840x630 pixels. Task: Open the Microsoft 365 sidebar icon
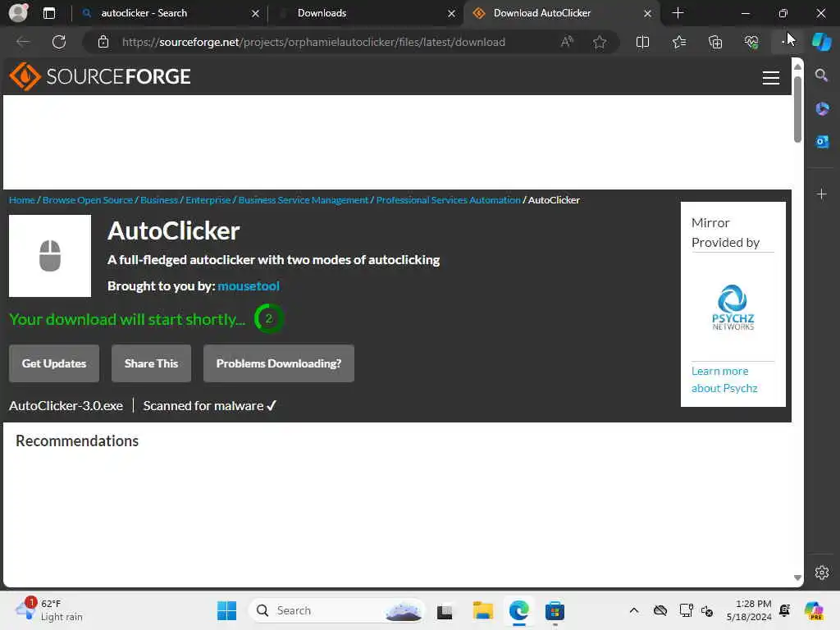click(822, 109)
